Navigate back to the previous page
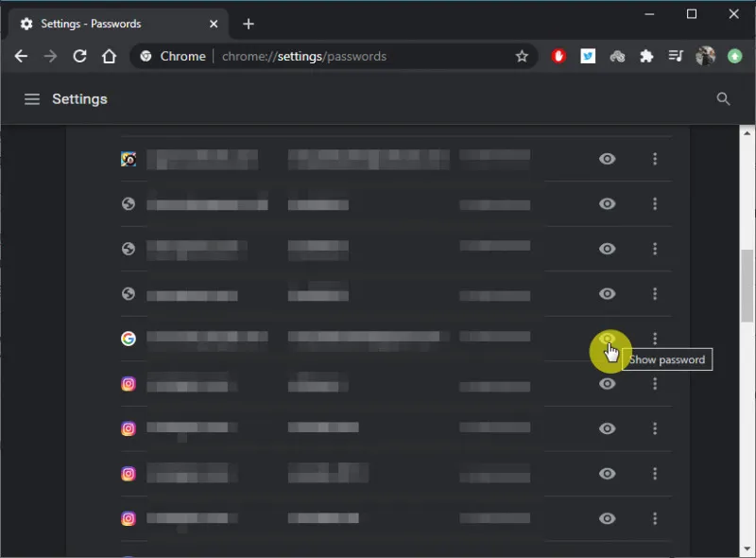 (x=21, y=57)
